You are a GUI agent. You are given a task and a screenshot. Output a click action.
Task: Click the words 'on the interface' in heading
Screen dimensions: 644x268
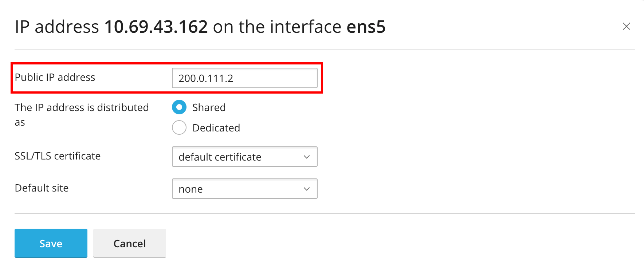[x=277, y=27]
